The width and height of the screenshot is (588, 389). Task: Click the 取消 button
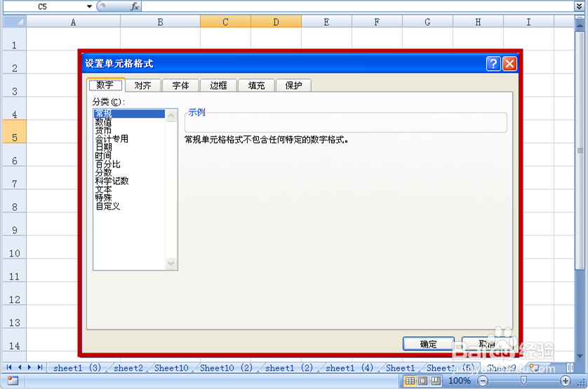click(x=487, y=343)
